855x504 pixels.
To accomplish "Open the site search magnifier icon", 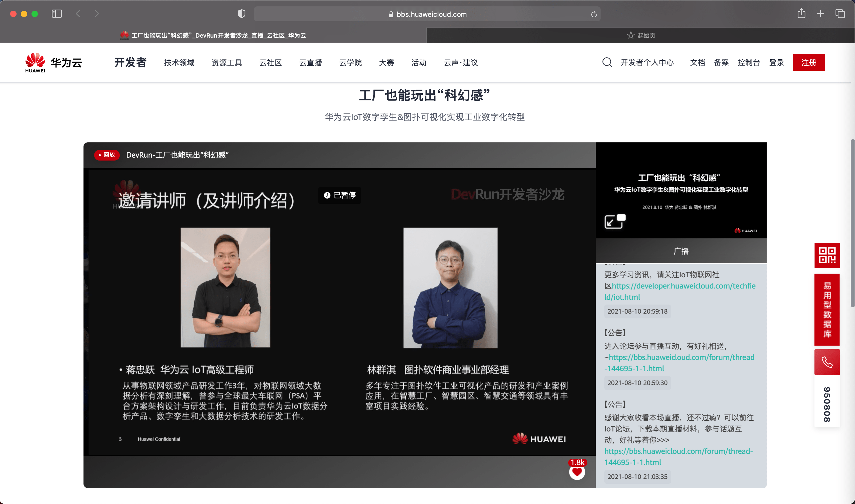I will coord(607,62).
